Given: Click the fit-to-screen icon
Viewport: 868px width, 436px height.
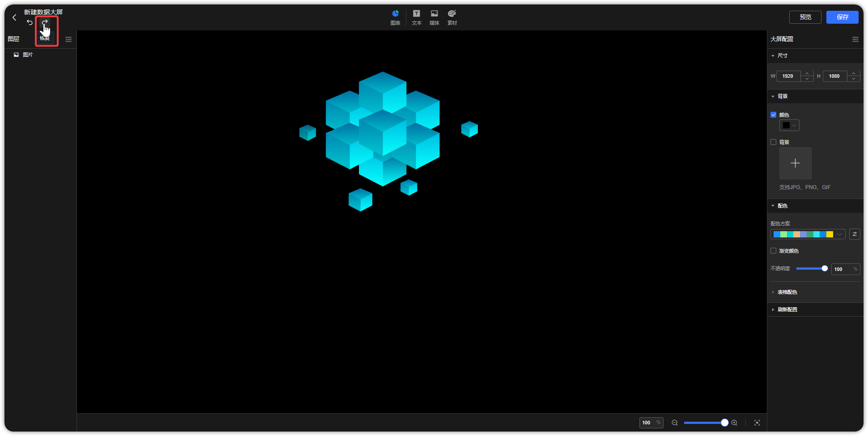Looking at the screenshot, I should (757, 423).
